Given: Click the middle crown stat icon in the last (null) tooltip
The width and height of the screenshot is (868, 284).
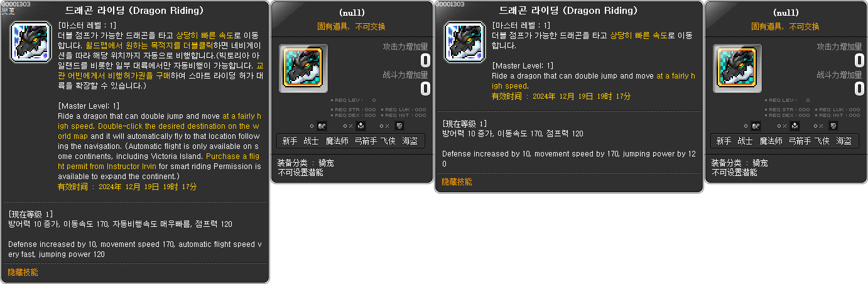Looking at the screenshot, I should (797, 126).
